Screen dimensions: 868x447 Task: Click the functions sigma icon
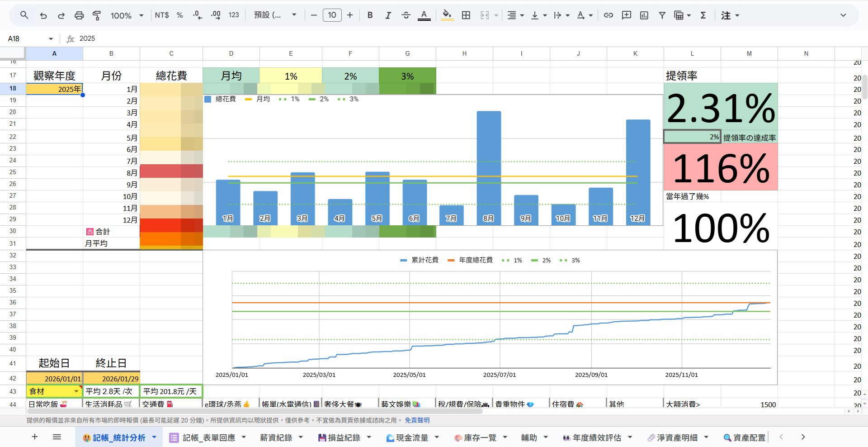[703, 15]
